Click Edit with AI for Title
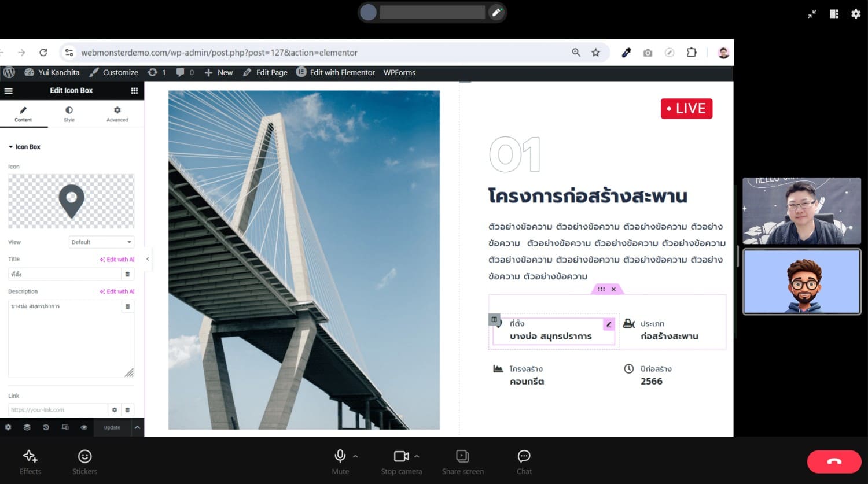Image resolution: width=868 pixels, height=484 pixels. 117,260
